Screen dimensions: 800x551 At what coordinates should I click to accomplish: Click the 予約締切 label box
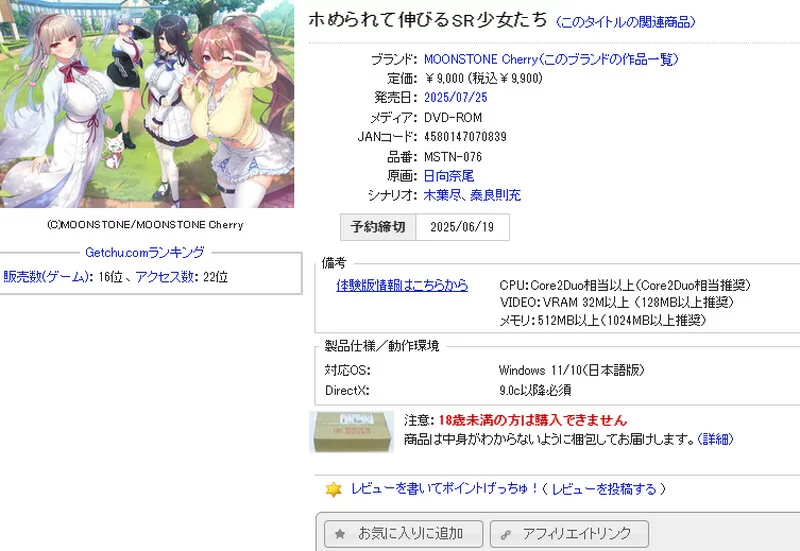(378, 227)
